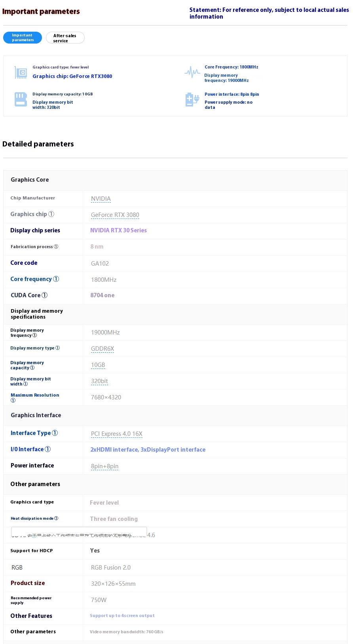
Task: Click the info icon beside CUDA Core
Action: (x=45, y=295)
